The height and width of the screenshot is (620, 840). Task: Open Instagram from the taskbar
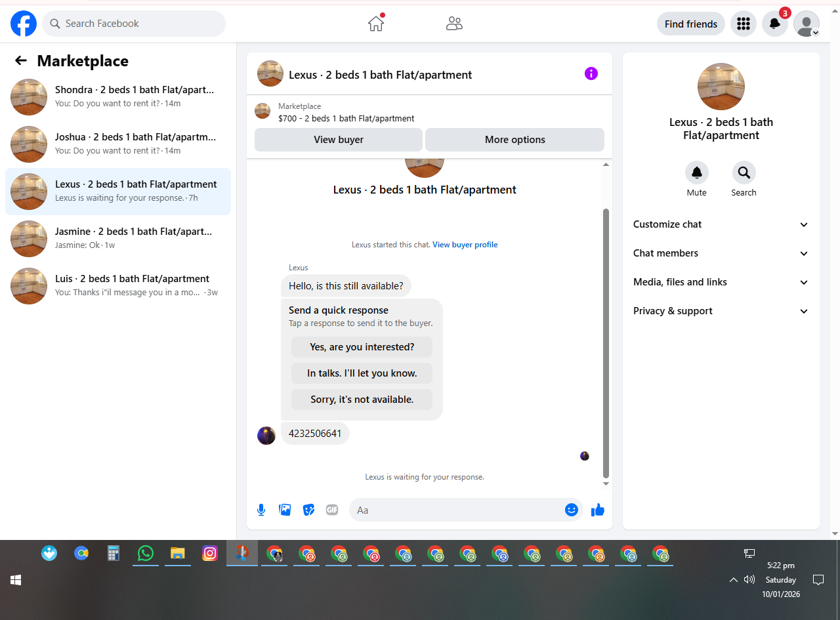[210, 553]
